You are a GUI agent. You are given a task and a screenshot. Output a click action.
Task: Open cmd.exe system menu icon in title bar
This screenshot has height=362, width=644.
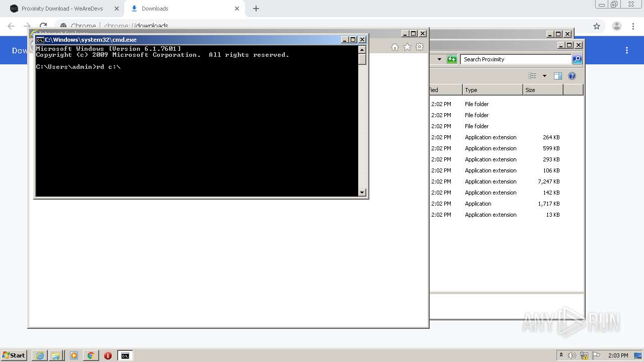(x=40, y=40)
